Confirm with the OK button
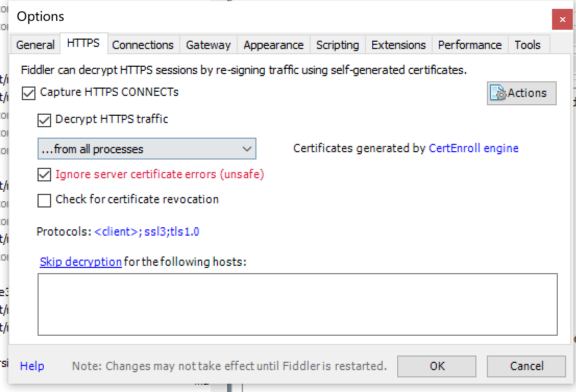 (x=437, y=366)
